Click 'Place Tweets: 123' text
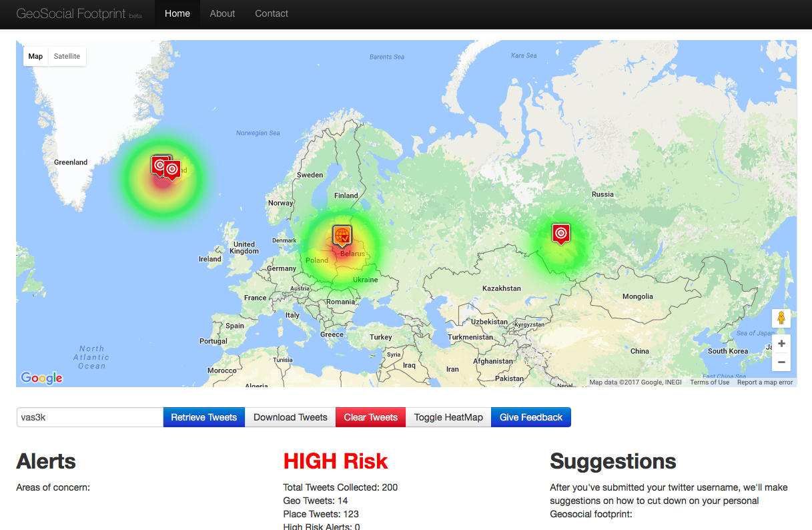This screenshot has width=812, height=530. pyautogui.click(x=321, y=514)
